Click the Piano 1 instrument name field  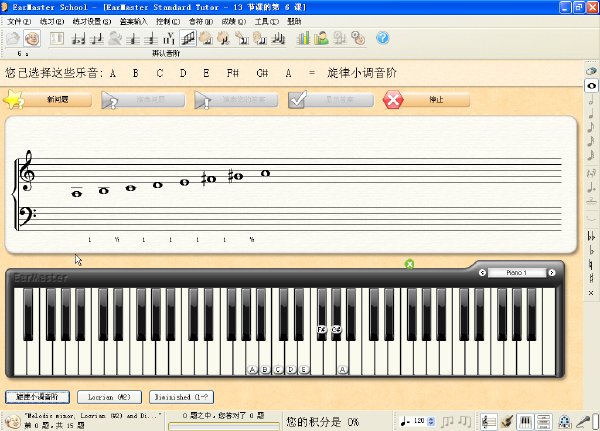click(x=517, y=273)
